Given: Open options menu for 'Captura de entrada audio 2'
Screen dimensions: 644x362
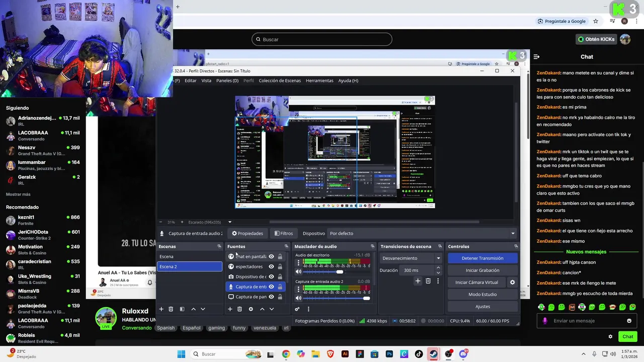Looking at the screenshot, I should 298,289.
